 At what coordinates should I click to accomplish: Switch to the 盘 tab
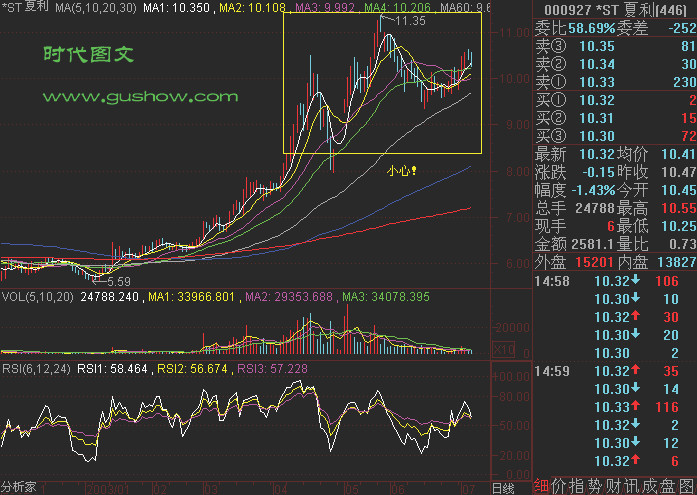pos(669,487)
